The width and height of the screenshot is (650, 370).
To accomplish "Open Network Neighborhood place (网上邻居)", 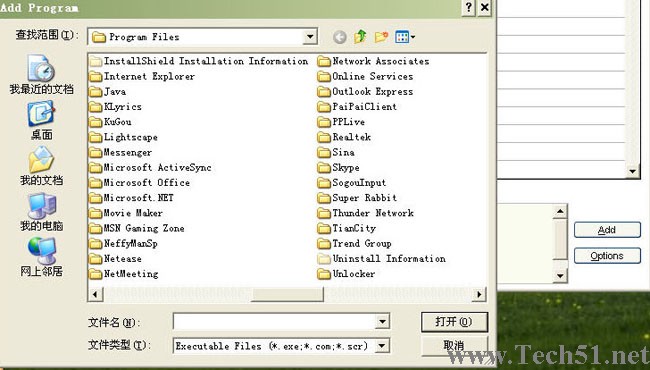I will [x=41, y=257].
